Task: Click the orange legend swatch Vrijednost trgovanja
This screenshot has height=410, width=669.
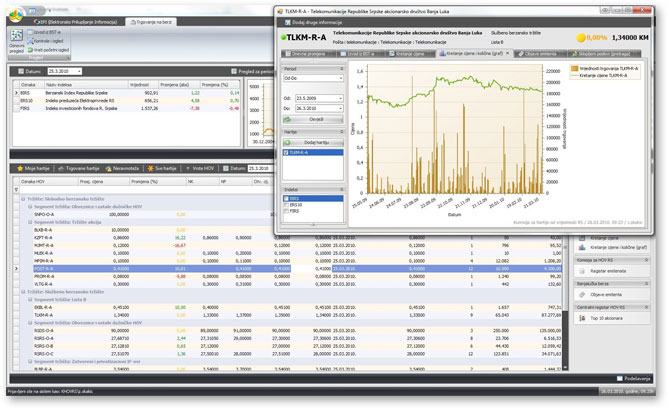Action: click(574, 69)
